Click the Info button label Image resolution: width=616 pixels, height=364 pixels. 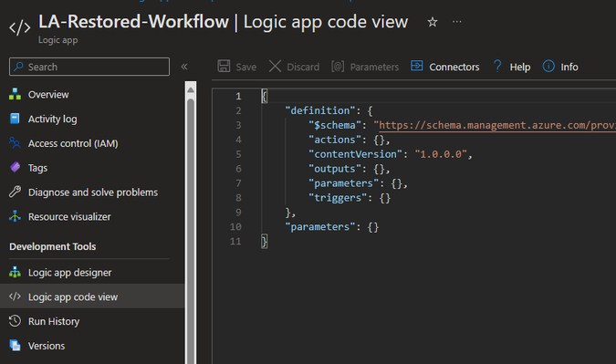[569, 68]
